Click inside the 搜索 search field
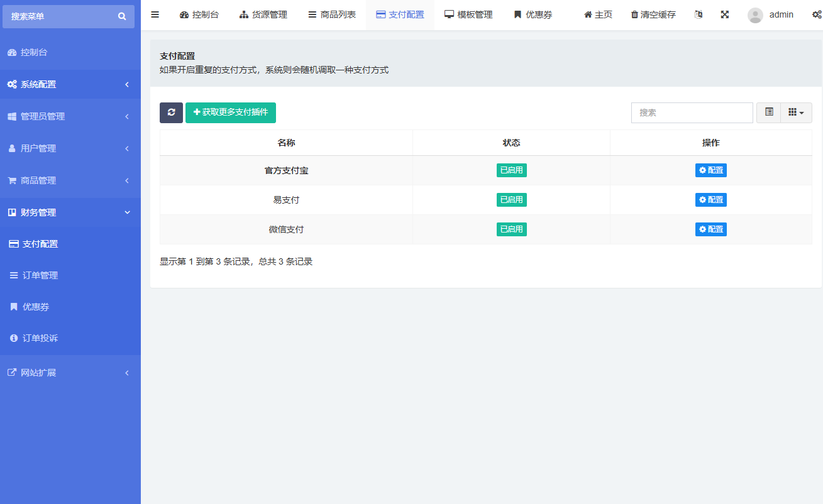This screenshot has height=504, width=823. coord(692,112)
